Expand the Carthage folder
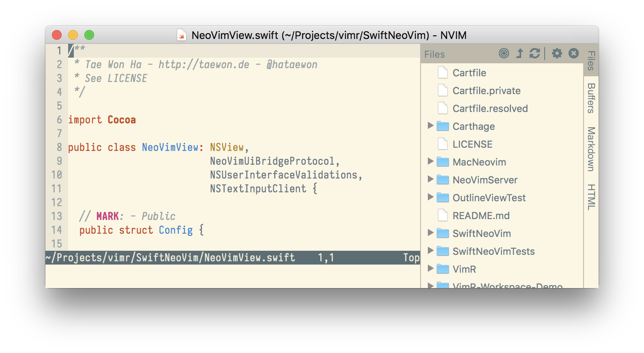The width and height of the screenshot is (644, 353). (431, 126)
